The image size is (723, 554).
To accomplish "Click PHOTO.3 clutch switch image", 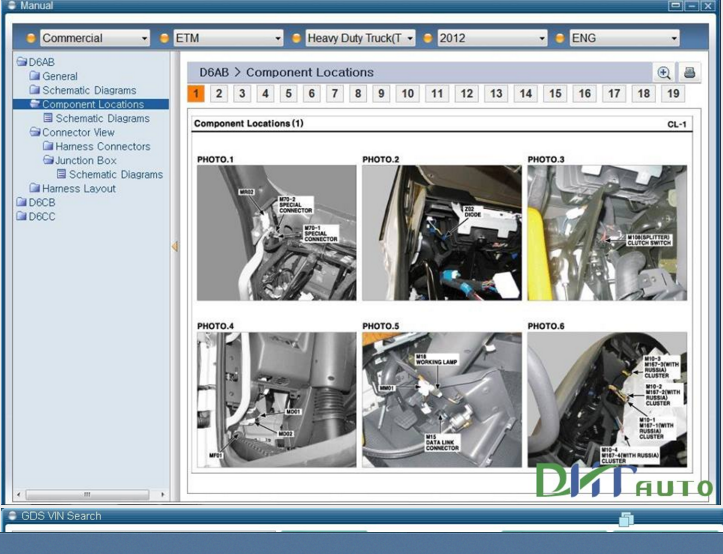I will pos(607,233).
